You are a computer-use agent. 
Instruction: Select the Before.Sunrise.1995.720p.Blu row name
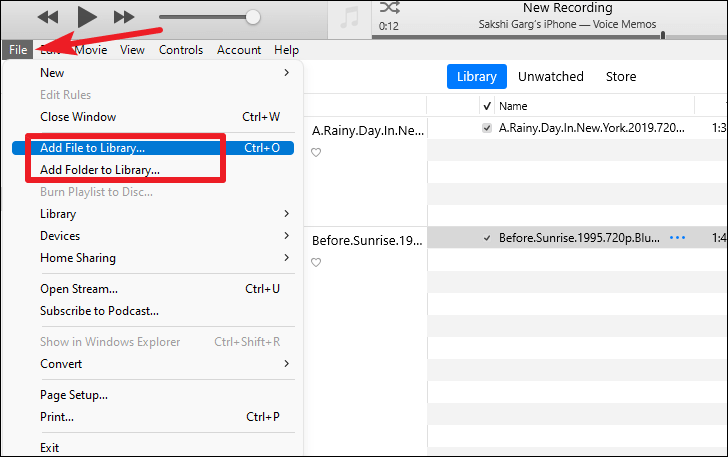[579, 238]
